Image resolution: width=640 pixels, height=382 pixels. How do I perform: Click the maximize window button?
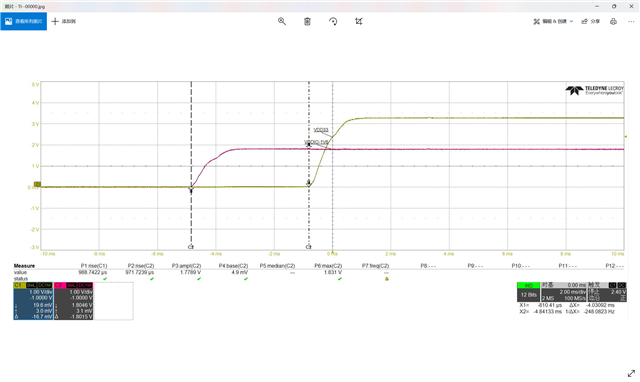pos(614,6)
